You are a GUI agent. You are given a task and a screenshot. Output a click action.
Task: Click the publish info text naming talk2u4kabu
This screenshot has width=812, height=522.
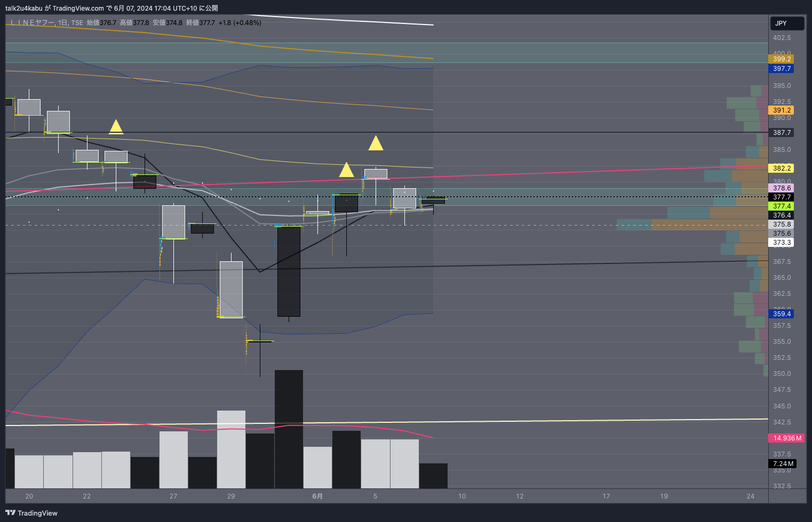(x=112, y=8)
